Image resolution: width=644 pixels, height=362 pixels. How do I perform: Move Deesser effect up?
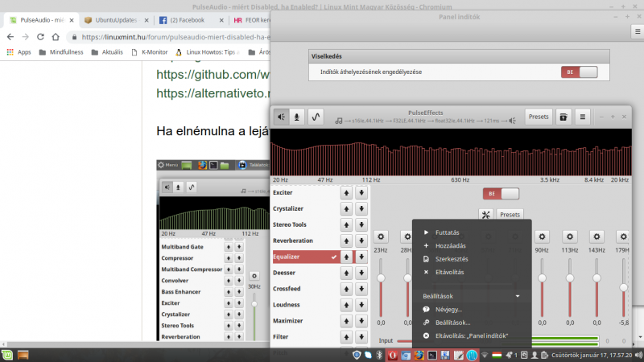tap(346, 273)
